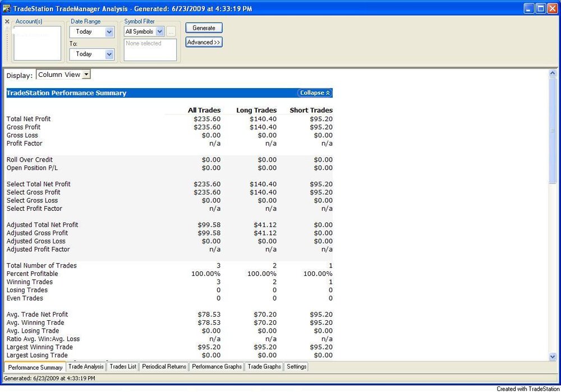Select the Performance Summary tab
This screenshot has height=392, width=561.
click(35, 367)
